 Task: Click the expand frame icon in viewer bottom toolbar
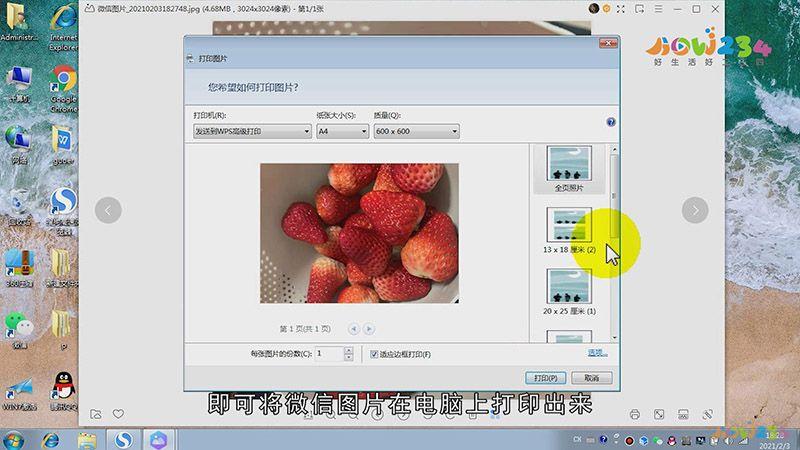tap(659, 414)
